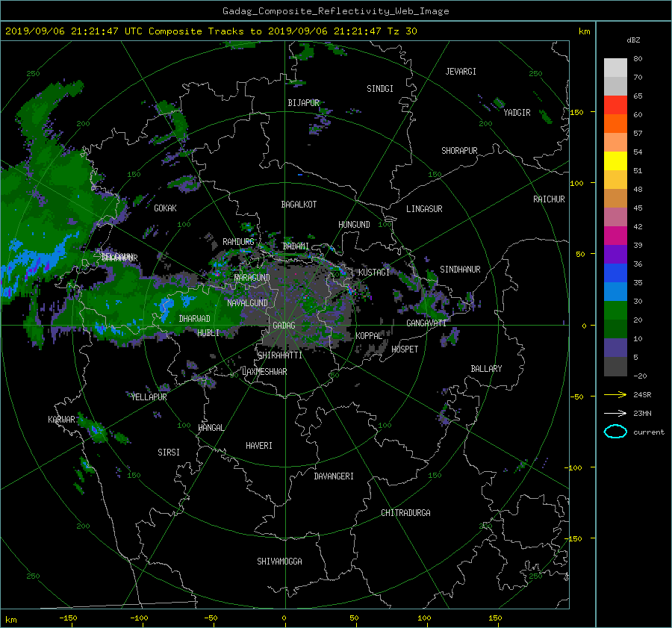
Task: Click the KOPPAL city label
Action: (369, 335)
